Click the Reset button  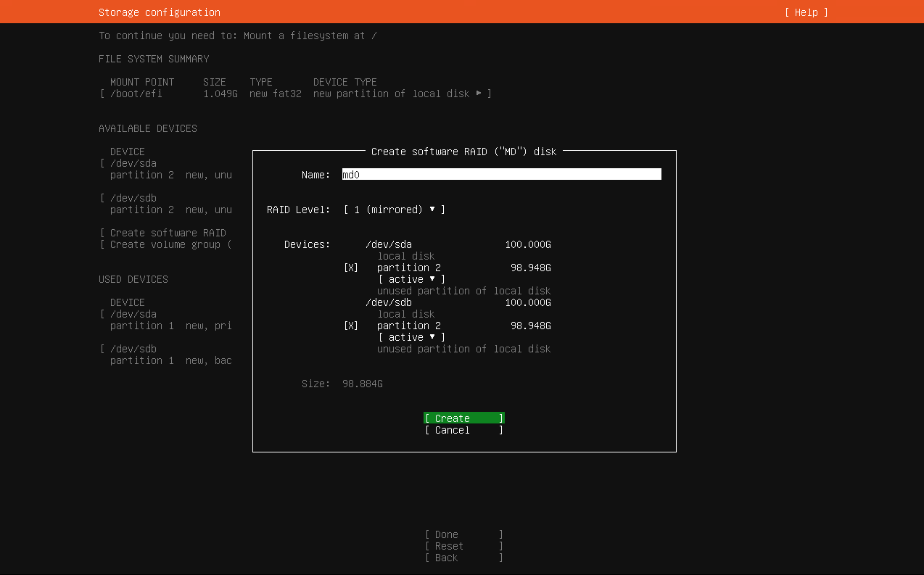464,546
